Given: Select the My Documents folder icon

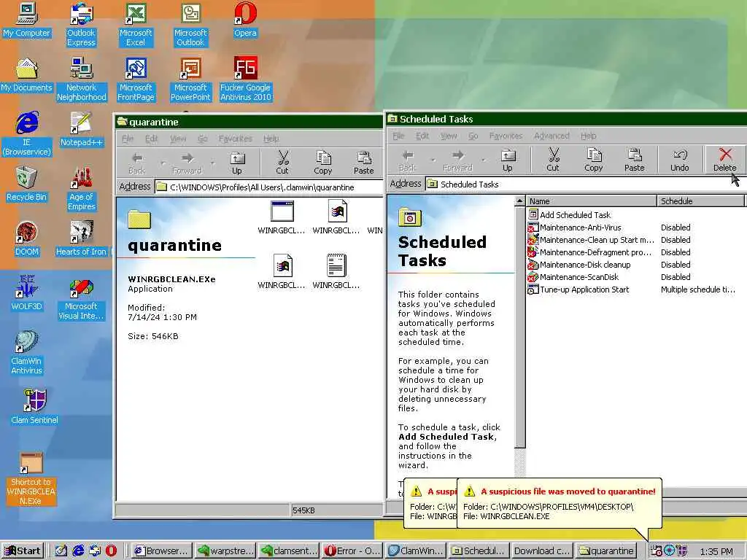Looking at the screenshot, I should (x=27, y=75).
